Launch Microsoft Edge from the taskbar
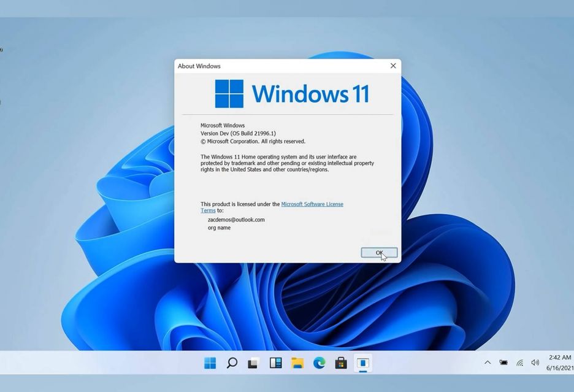Image resolution: width=574 pixels, height=392 pixels. coord(319,363)
